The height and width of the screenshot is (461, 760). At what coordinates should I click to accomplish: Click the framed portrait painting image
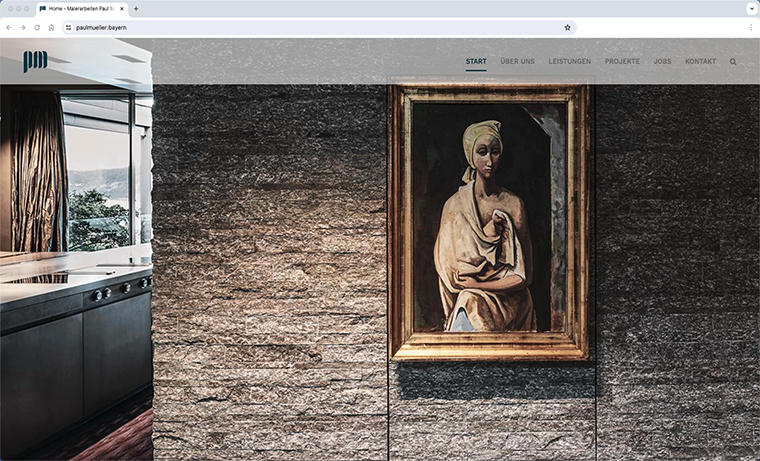pos(490,222)
